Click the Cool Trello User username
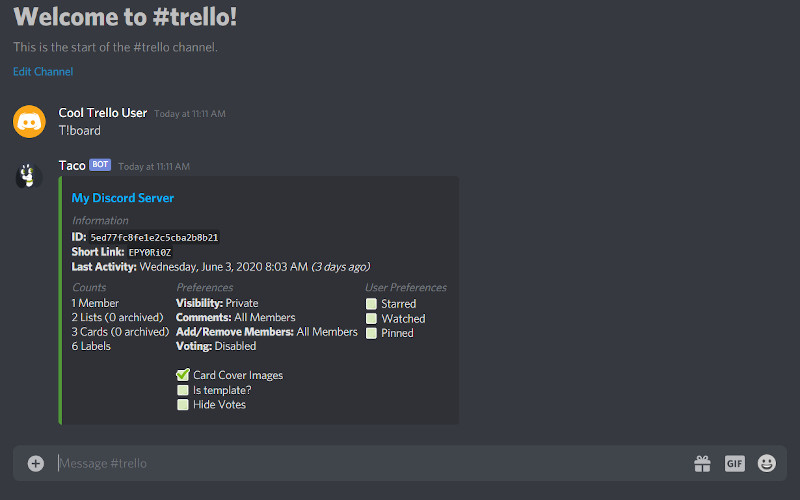800x500 pixels. click(x=103, y=113)
